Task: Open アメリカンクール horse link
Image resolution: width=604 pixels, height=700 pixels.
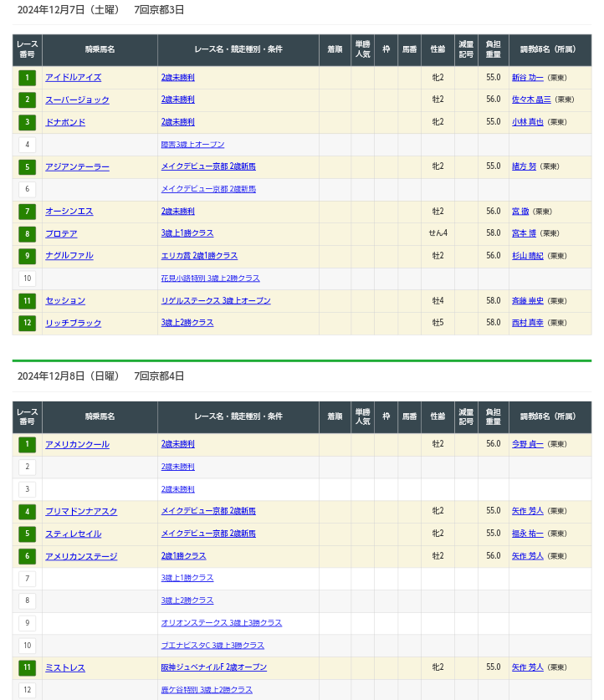Action: (x=77, y=445)
